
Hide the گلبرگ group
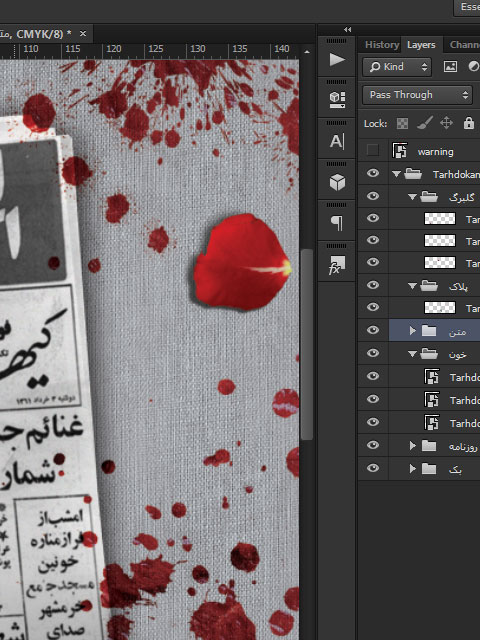(x=373, y=196)
